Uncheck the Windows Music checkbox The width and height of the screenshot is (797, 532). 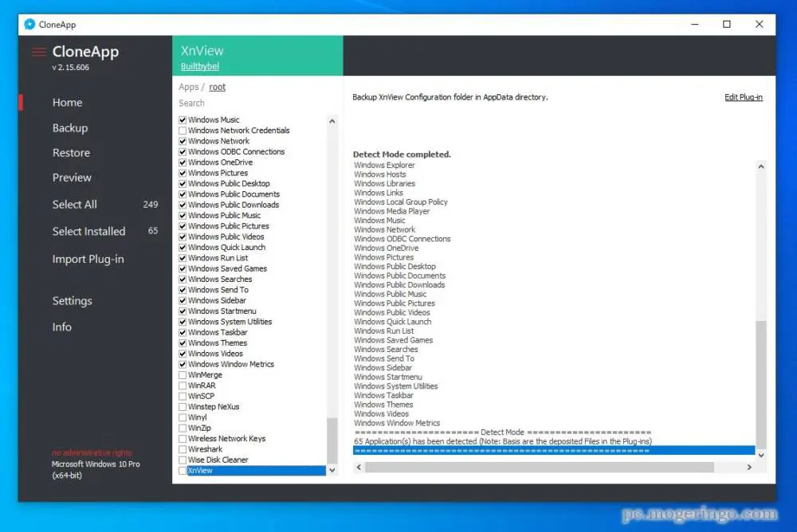pos(183,120)
